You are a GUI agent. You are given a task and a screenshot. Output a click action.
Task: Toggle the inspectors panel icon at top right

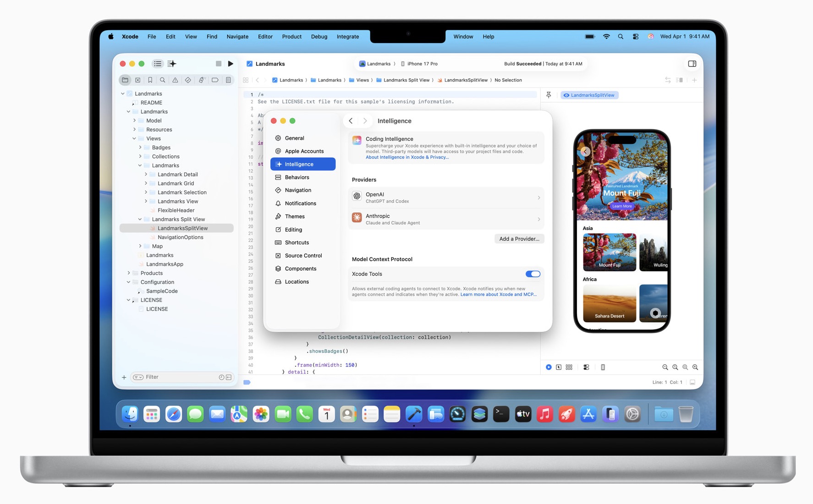pos(692,64)
